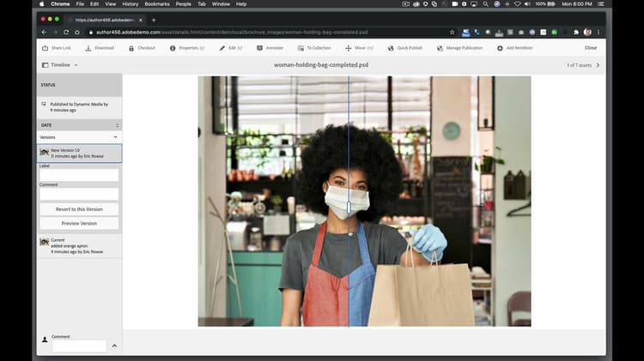Open asset Properties from the toolbar
Image resolution: width=644 pixels, height=361 pixels.
click(x=173, y=48)
